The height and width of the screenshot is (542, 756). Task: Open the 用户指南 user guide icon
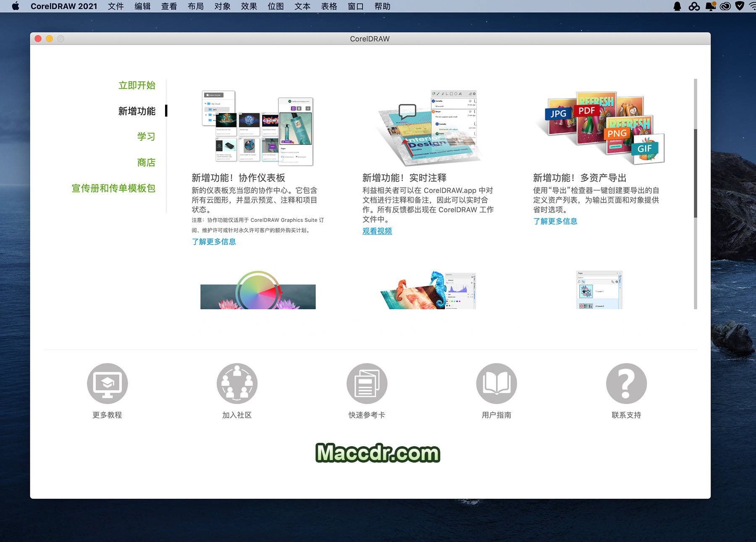click(x=496, y=383)
